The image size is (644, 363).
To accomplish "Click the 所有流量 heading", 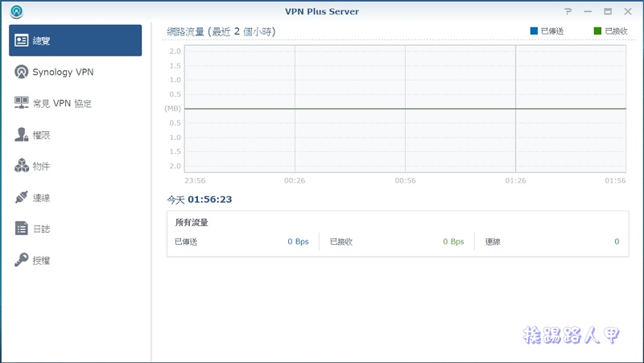I will [192, 223].
